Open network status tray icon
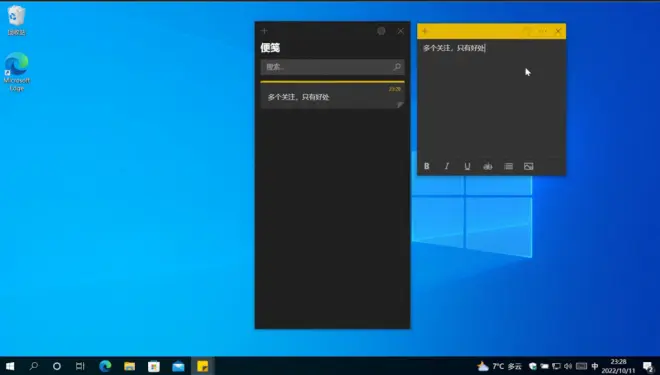The image size is (660, 375). tap(556, 366)
